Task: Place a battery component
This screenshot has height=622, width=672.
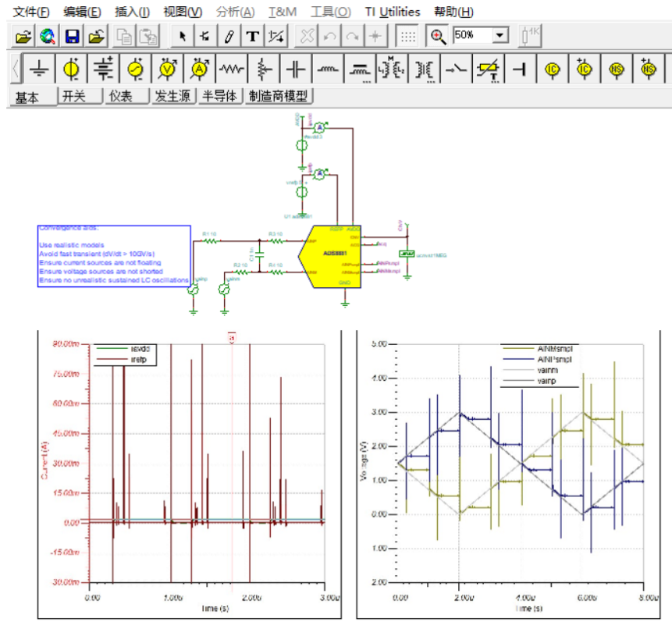Action: click(x=103, y=69)
